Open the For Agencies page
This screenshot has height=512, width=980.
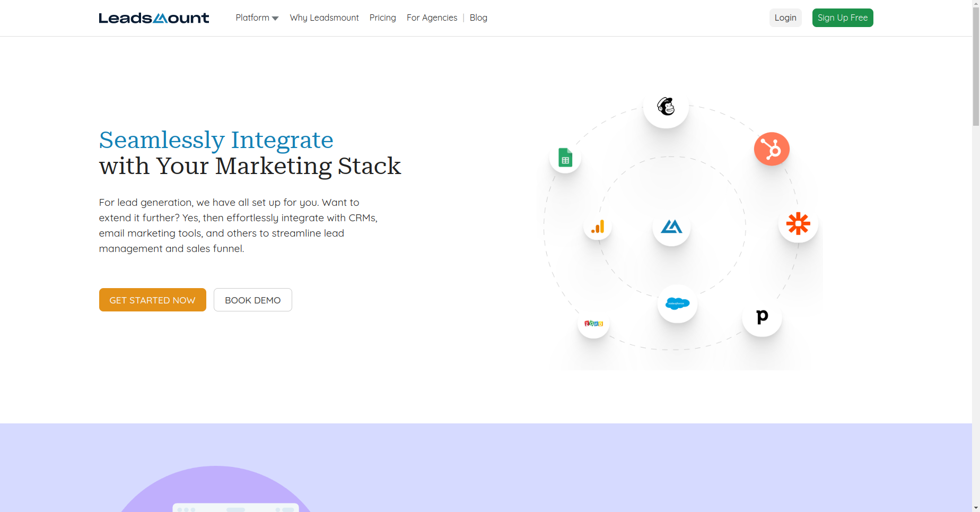click(x=432, y=18)
